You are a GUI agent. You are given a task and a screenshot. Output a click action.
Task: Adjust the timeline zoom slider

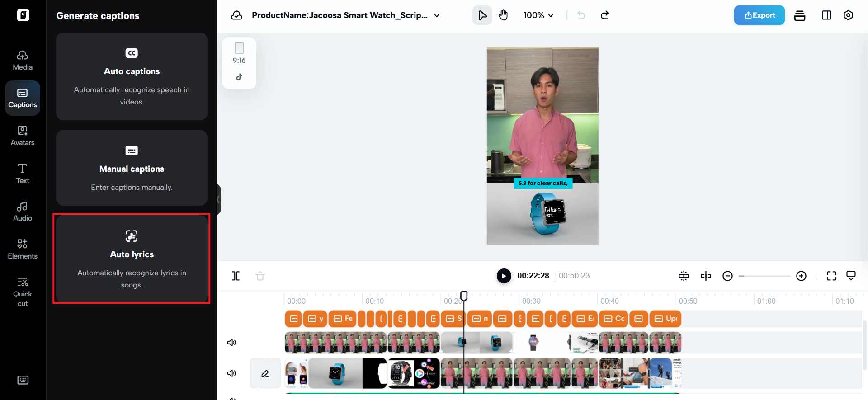pos(764,276)
